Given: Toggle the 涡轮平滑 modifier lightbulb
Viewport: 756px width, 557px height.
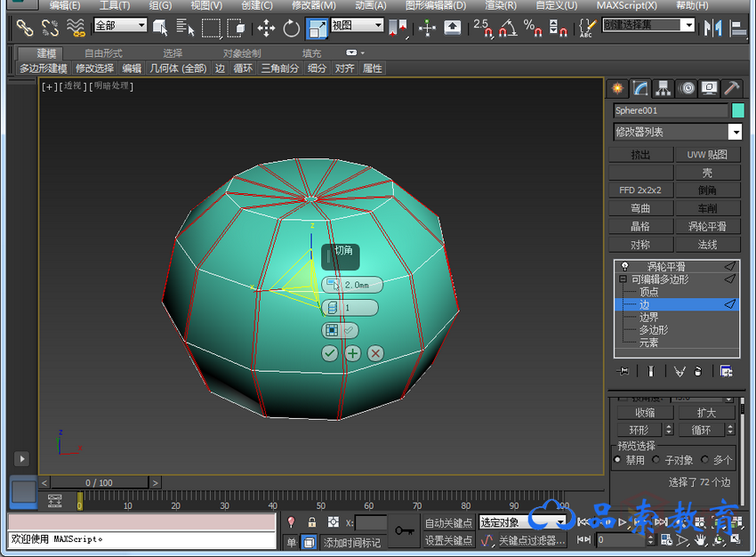Looking at the screenshot, I should (624, 267).
